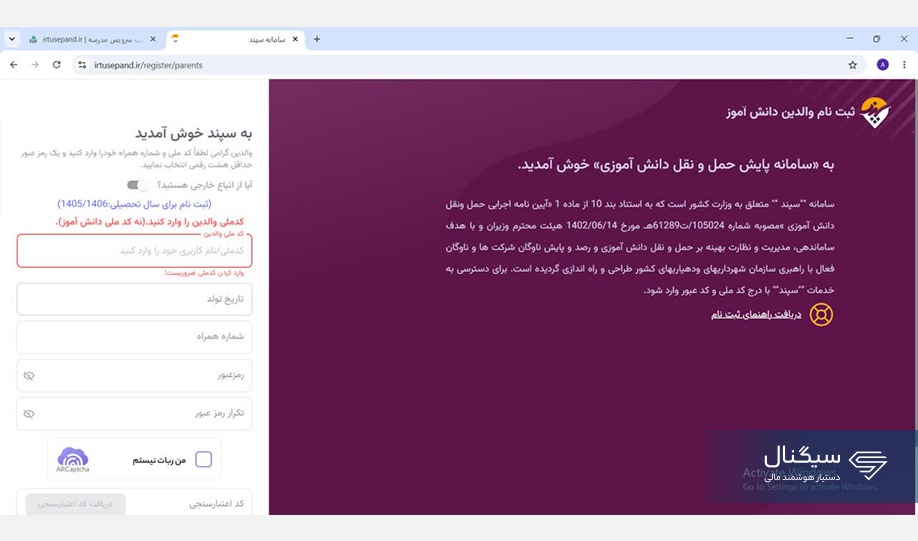Click the red کدملی والدین را وارد کنید notice
Viewport: 918px width, 541px height.
(149, 221)
